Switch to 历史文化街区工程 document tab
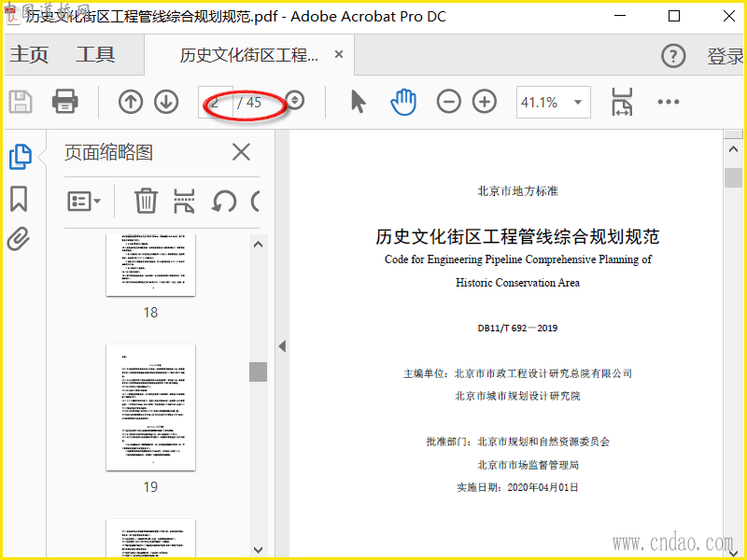 point(248,55)
